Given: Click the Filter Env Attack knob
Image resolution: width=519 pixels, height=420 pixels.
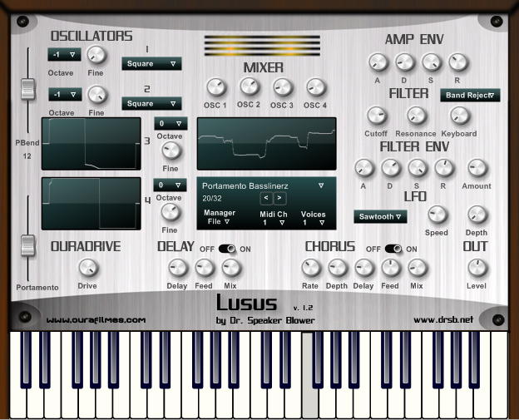Looking at the screenshot, I should tap(364, 168).
